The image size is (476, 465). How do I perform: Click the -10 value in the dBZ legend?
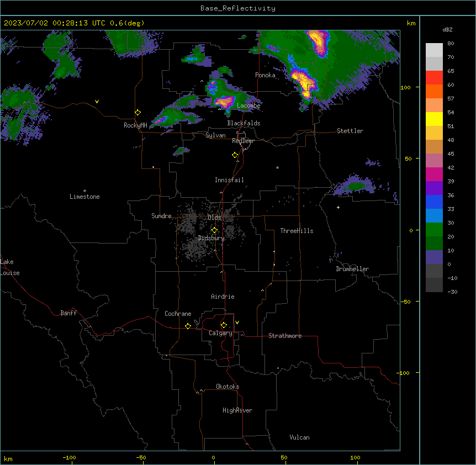[x=452, y=278]
